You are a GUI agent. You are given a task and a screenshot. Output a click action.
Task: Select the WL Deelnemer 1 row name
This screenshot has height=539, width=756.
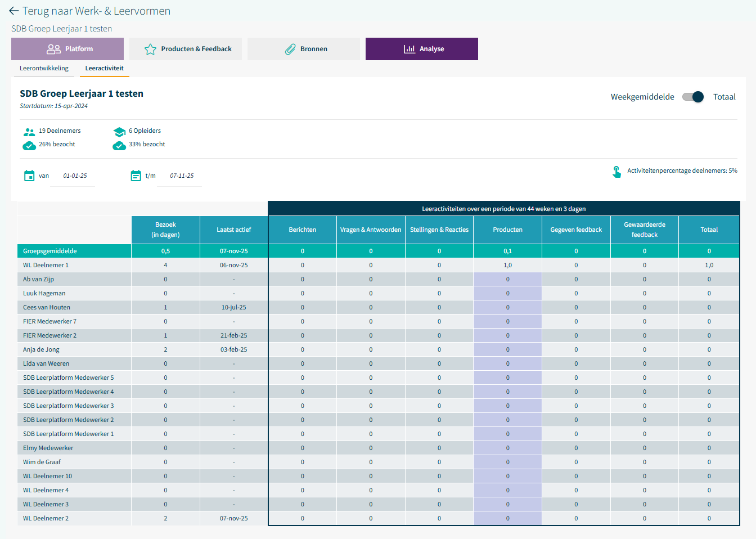46,265
